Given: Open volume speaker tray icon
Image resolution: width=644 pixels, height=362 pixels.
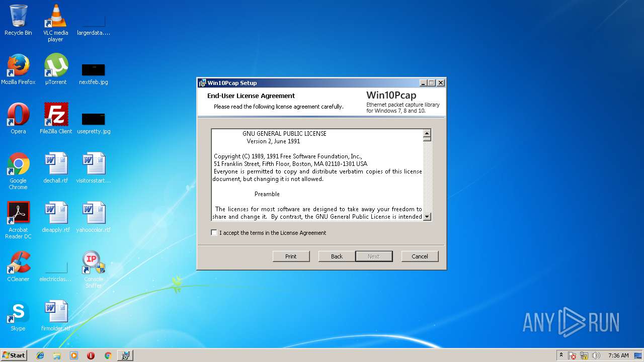Looking at the screenshot, I should pos(596,355).
